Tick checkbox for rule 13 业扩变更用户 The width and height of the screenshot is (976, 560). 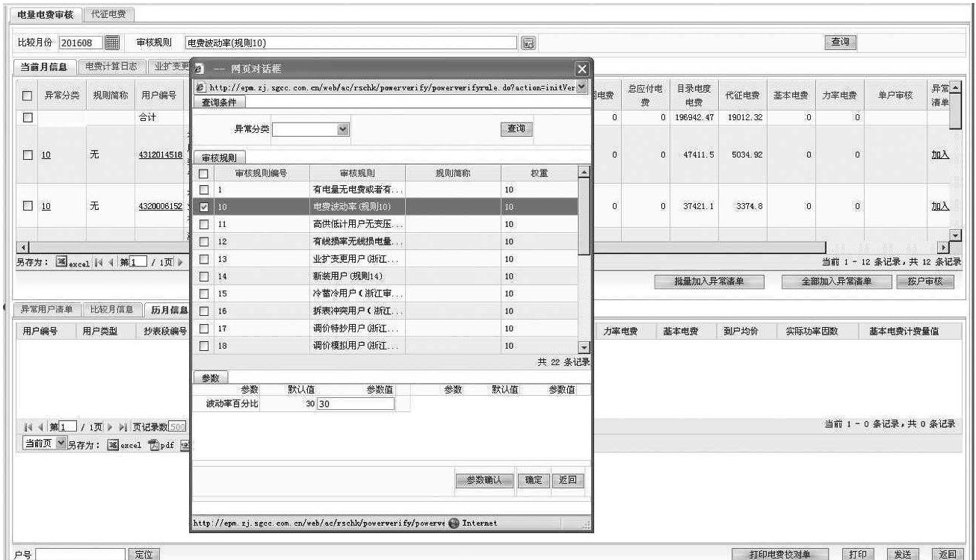(204, 258)
